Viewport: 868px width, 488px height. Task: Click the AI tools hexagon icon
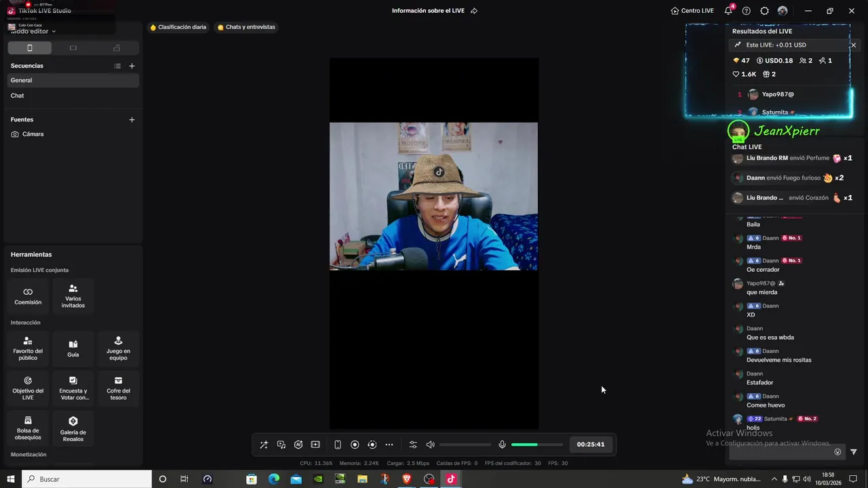pos(298,445)
